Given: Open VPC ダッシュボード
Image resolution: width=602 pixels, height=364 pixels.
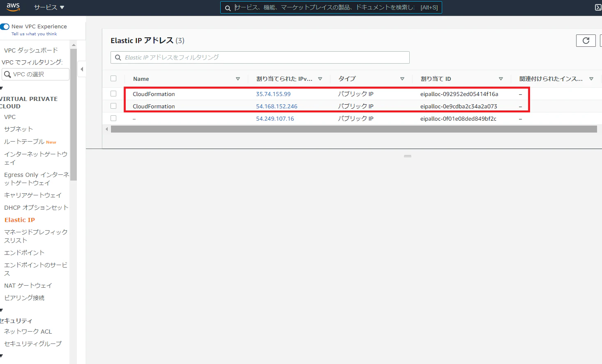Looking at the screenshot, I should pyautogui.click(x=31, y=50).
